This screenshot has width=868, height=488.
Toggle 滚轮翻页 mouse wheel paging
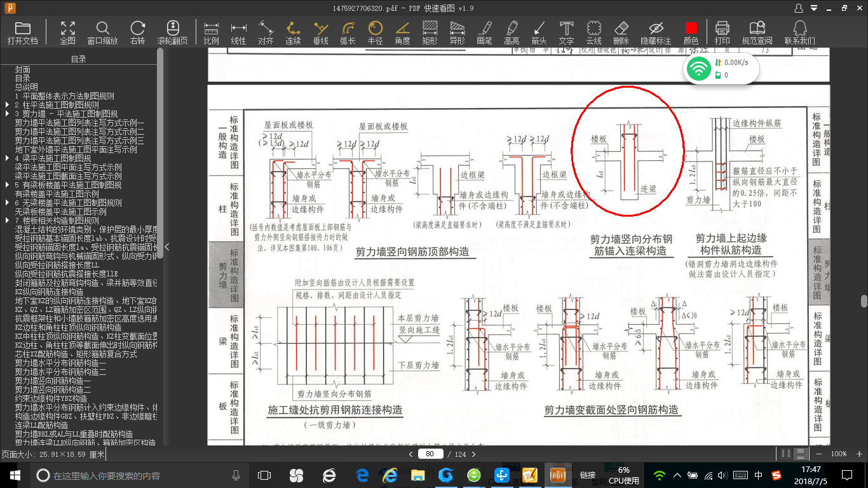pos(173,33)
